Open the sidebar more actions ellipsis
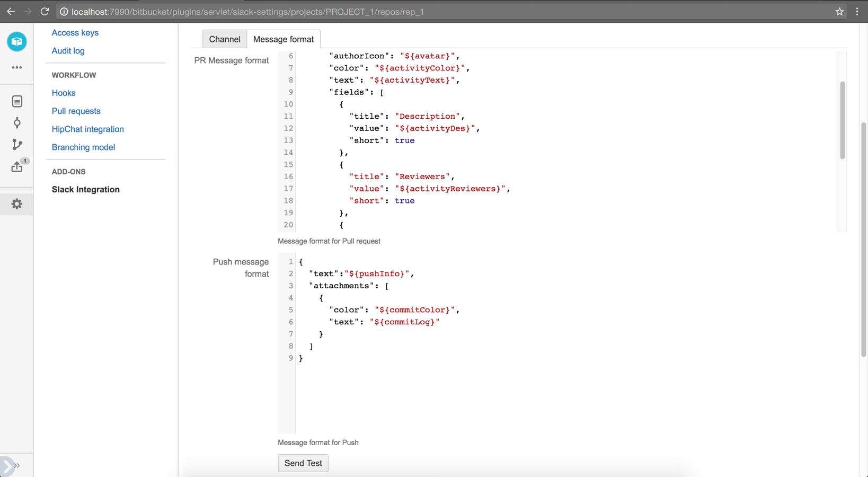The width and height of the screenshot is (868, 477). tap(17, 68)
